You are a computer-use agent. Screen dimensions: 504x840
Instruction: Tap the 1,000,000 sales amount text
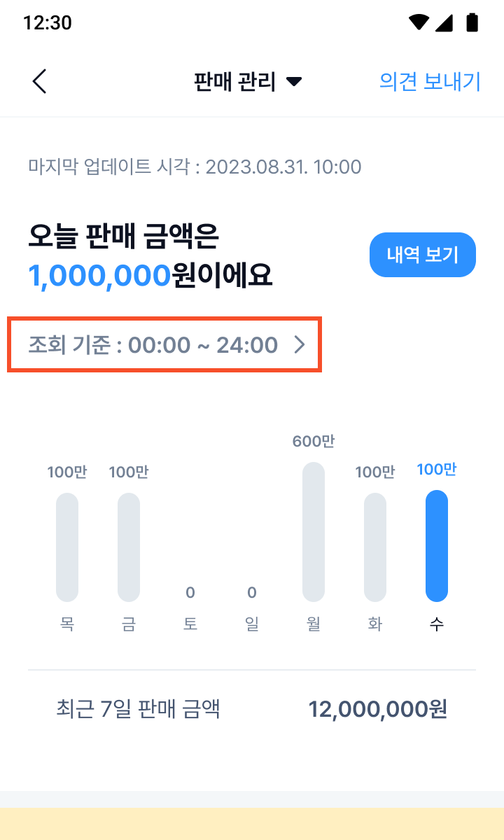pyautogui.click(x=99, y=276)
